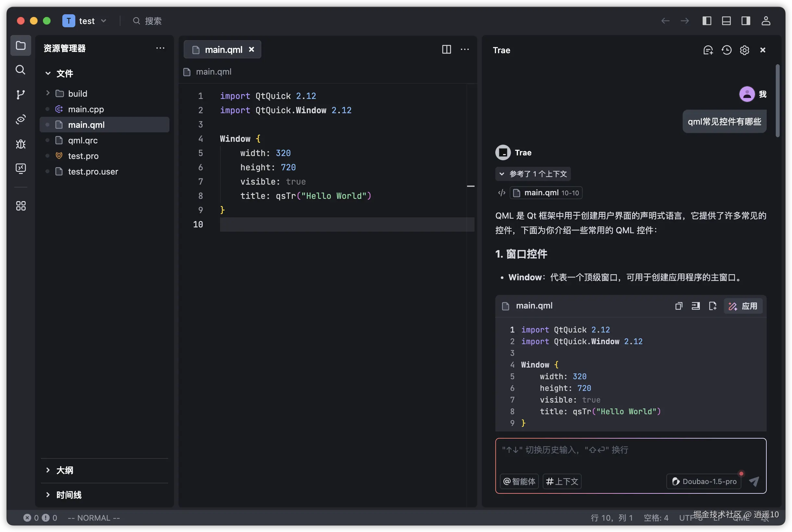Image resolution: width=792 pixels, height=532 pixels.
Task: Send message with the paper plane icon
Action: pos(754,481)
